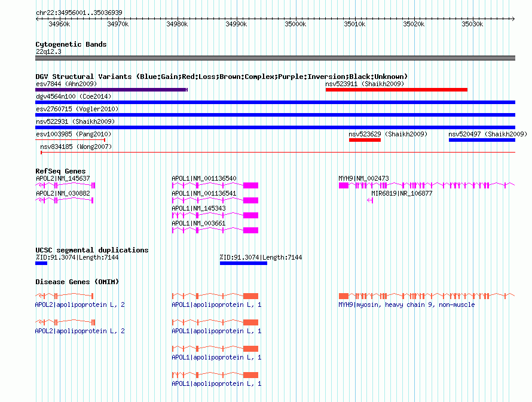Click the second APOL2 OMIM orange gene glyph
Viewport: 532px width, 402px height.
(x=65, y=322)
